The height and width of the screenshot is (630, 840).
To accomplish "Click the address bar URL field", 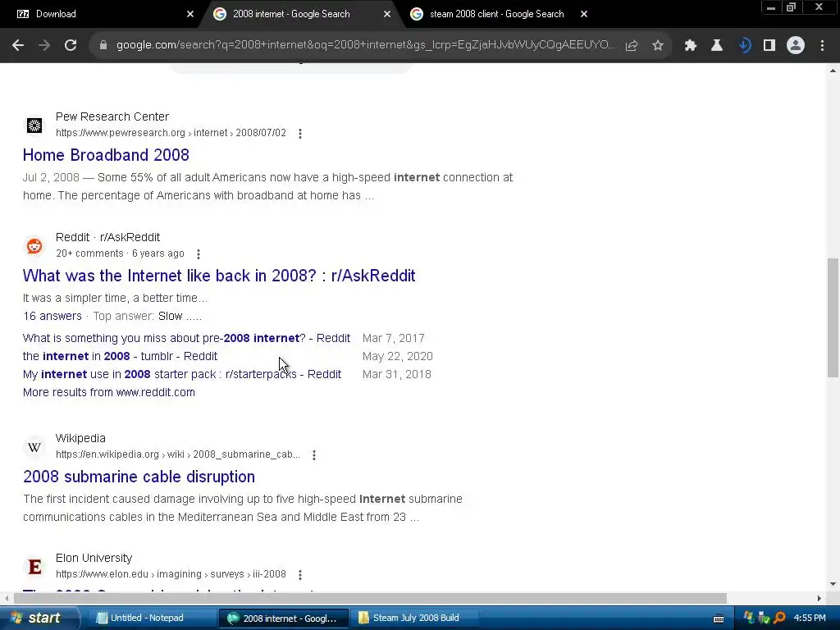I will pos(364,45).
